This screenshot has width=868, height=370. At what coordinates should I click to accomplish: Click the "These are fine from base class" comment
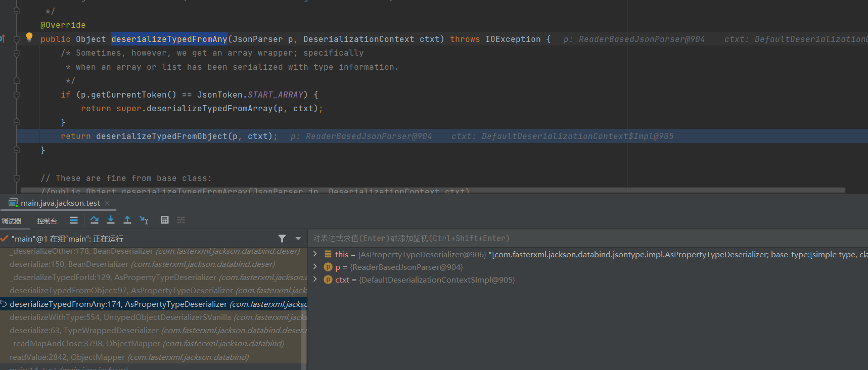(x=126, y=178)
